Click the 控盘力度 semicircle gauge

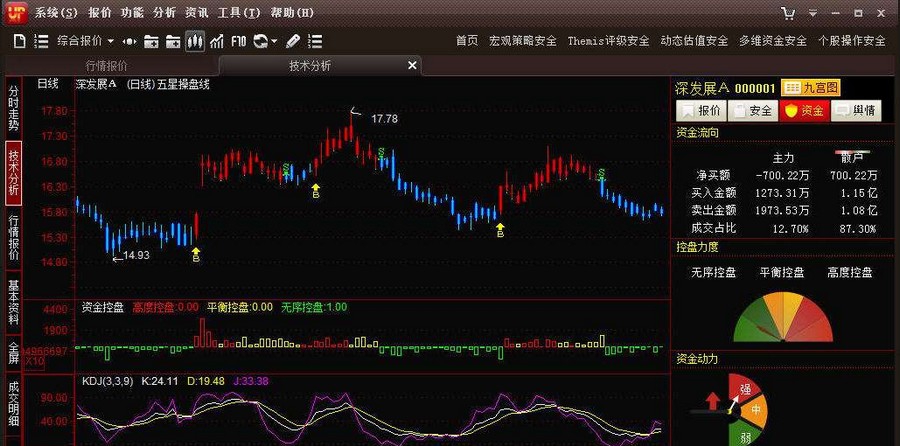click(x=783, y=316)
